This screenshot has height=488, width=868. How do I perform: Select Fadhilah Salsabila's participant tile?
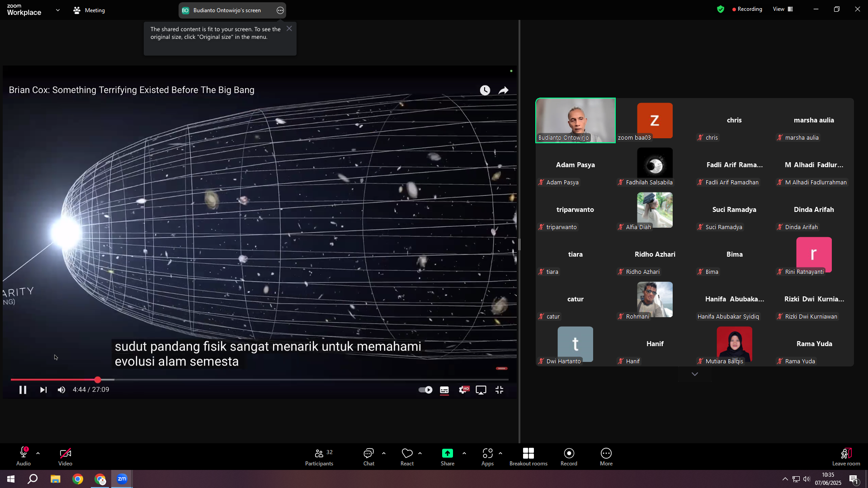pyautogui.click(x=655, y=165)
